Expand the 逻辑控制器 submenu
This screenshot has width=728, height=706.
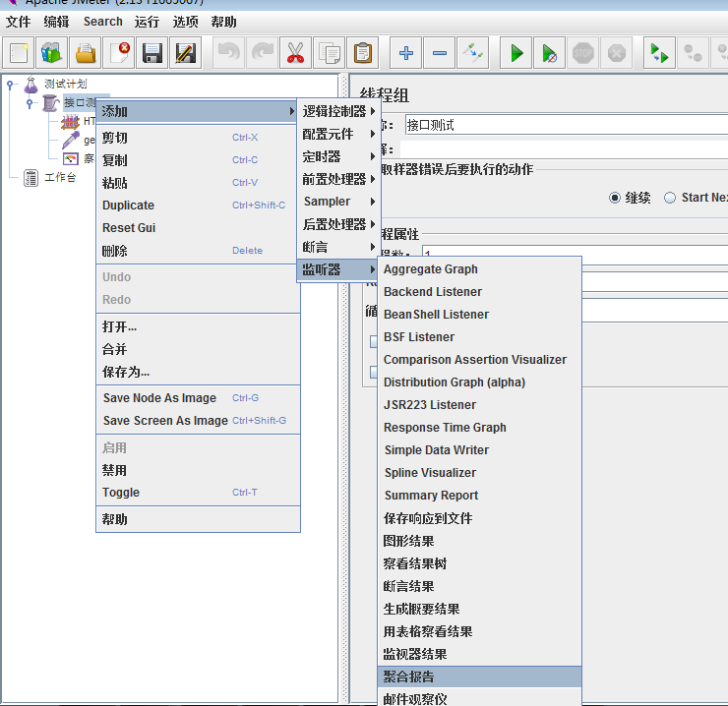click(x=338, y=111)
